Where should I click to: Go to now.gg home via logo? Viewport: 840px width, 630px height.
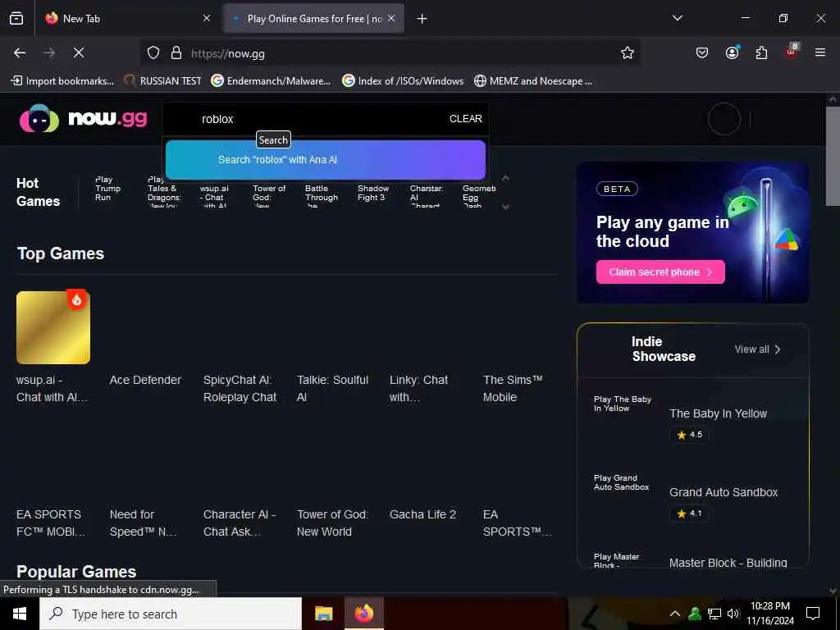pos(83,118)
